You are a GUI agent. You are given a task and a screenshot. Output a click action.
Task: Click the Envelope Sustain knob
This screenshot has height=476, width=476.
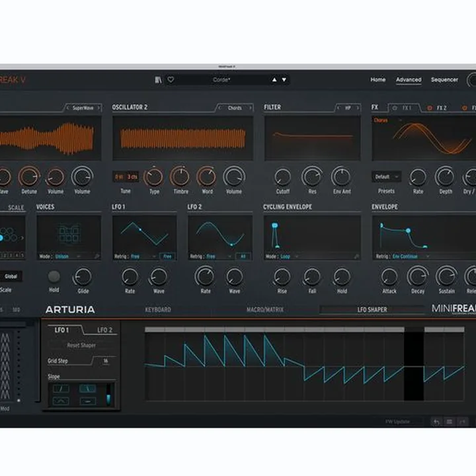coord(446,276)
